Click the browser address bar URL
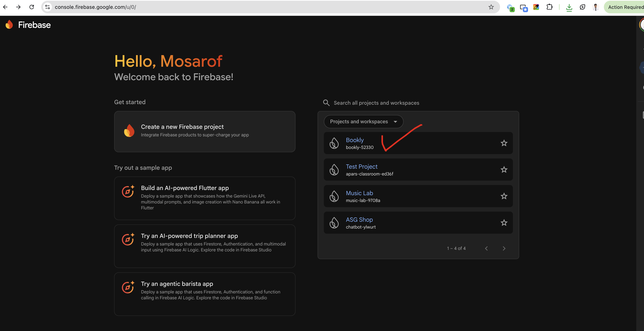644x331 pixels. 95,7
